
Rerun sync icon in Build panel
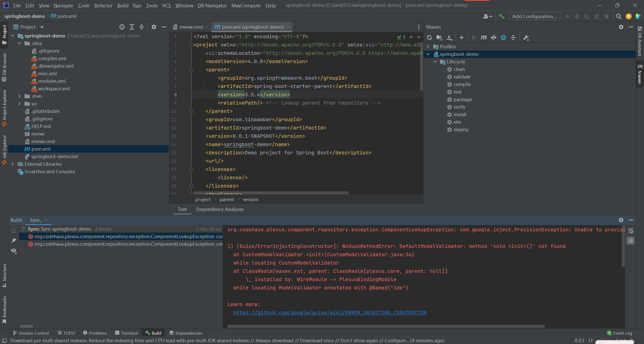pos(14,231)
